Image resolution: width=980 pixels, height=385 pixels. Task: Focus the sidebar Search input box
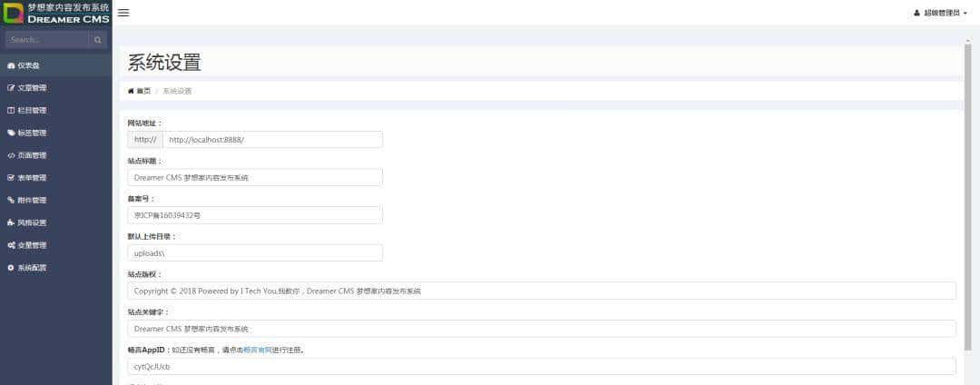click(47, 40)
